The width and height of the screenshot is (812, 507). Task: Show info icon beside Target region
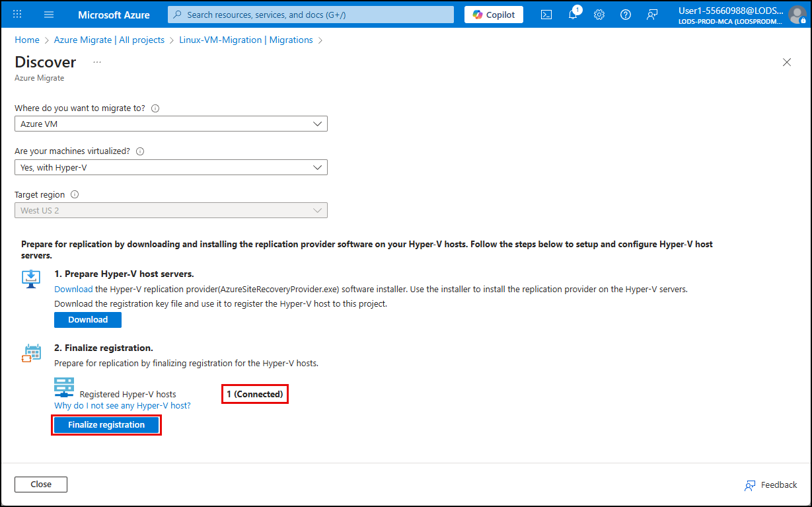[x=75, y=195]
